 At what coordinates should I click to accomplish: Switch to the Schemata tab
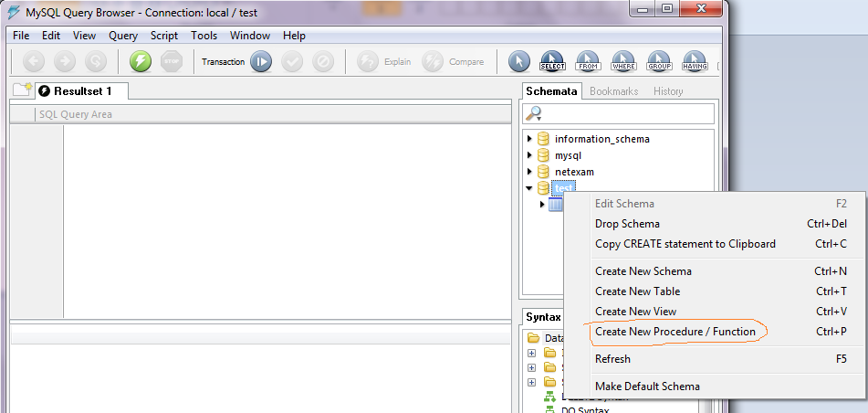[551, 91]
